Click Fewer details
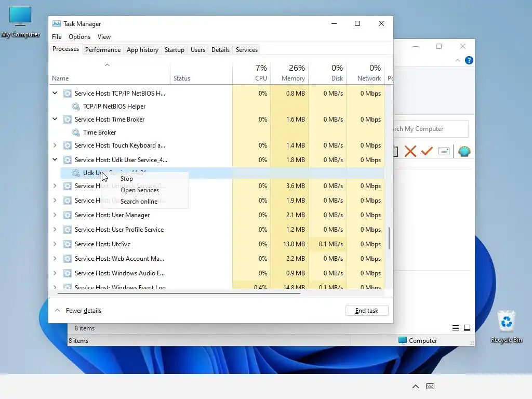This screenshot has height=399, width=532. click(78, 311)
